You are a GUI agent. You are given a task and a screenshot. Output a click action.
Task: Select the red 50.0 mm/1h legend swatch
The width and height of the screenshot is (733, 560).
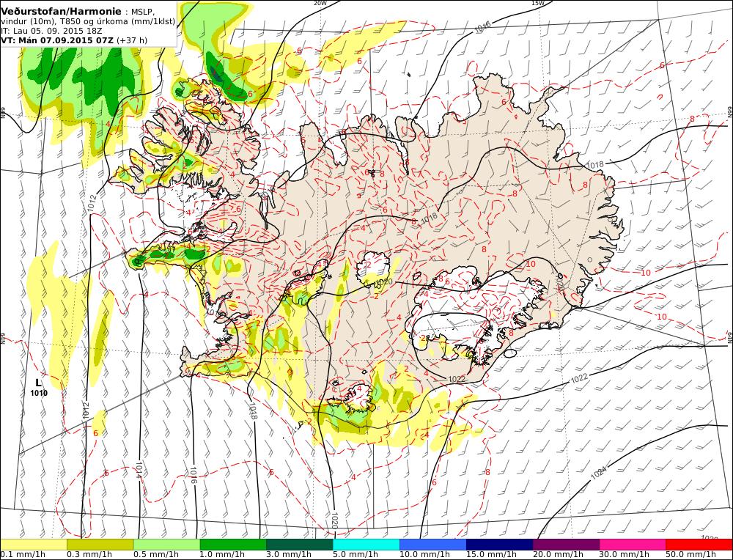click(699, 545)
